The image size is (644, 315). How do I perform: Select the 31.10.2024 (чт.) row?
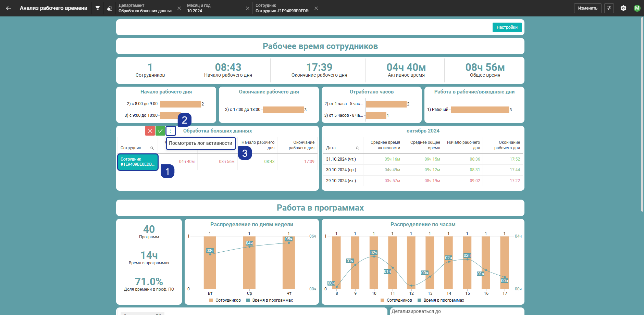[x=423, y=159]
